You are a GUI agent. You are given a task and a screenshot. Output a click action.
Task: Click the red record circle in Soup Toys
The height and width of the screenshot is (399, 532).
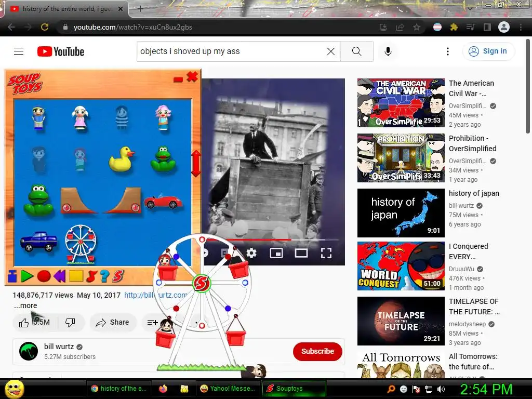coord(44,276)
